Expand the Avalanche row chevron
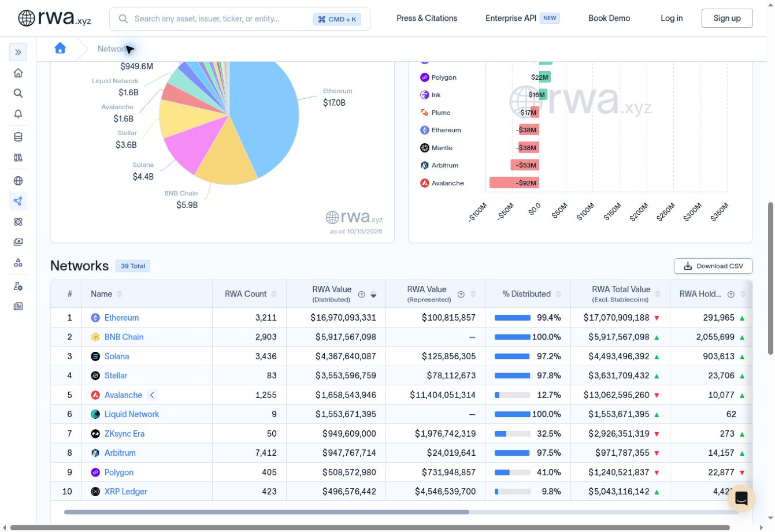This screenshot has height=532, width=775. coord(152,395)
